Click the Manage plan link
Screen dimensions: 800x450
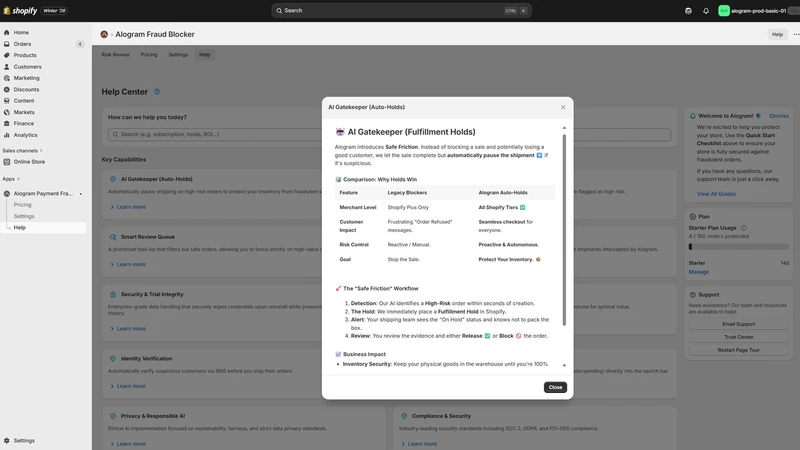coord(698,272)
